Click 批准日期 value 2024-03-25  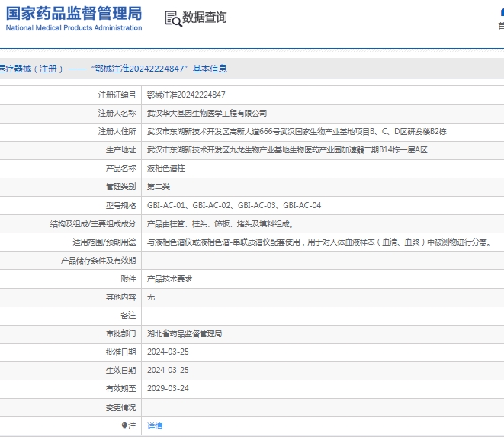point(168,352)
